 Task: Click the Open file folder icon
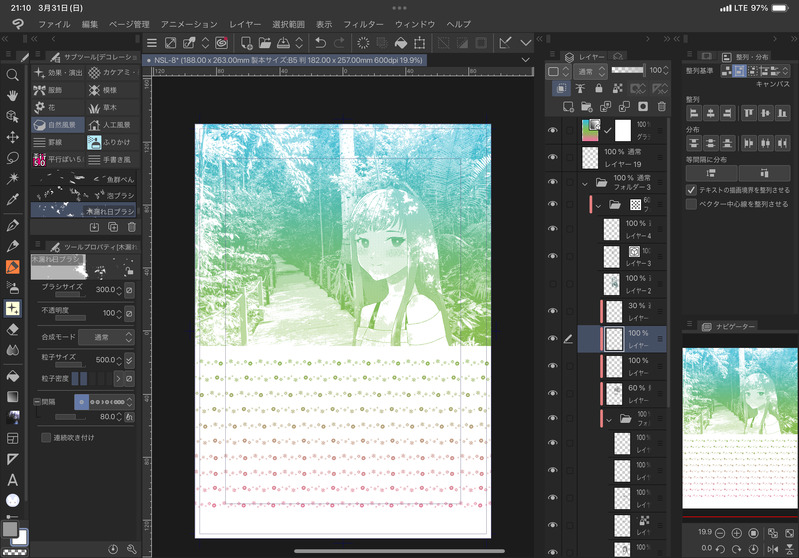pyautogui.click(x=264, y=43)
